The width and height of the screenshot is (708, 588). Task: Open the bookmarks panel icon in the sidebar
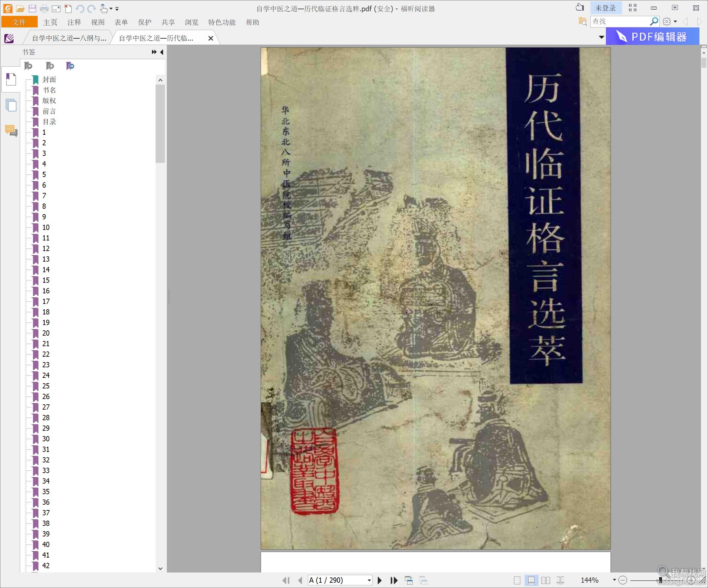pos(11,80)
